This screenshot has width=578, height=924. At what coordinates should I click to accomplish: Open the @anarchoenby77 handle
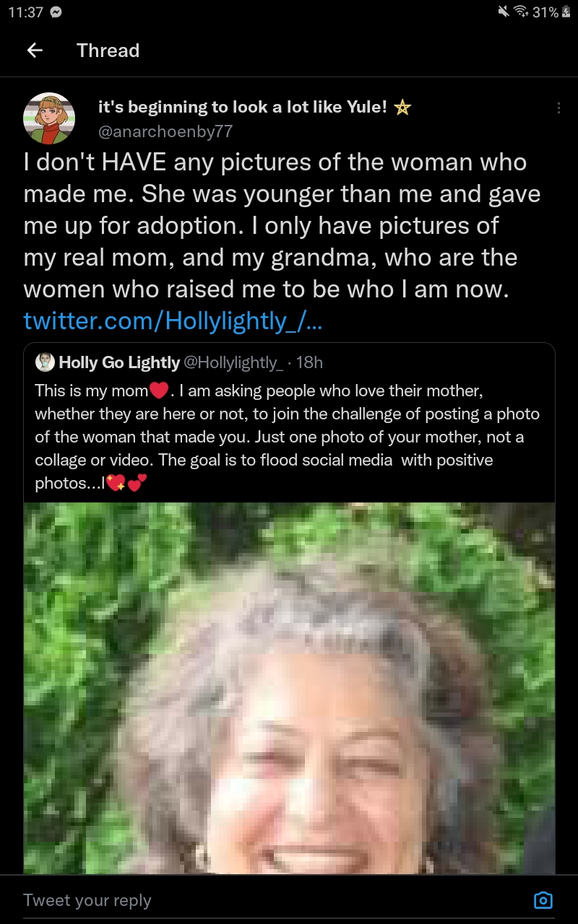[x=165, y=131]
